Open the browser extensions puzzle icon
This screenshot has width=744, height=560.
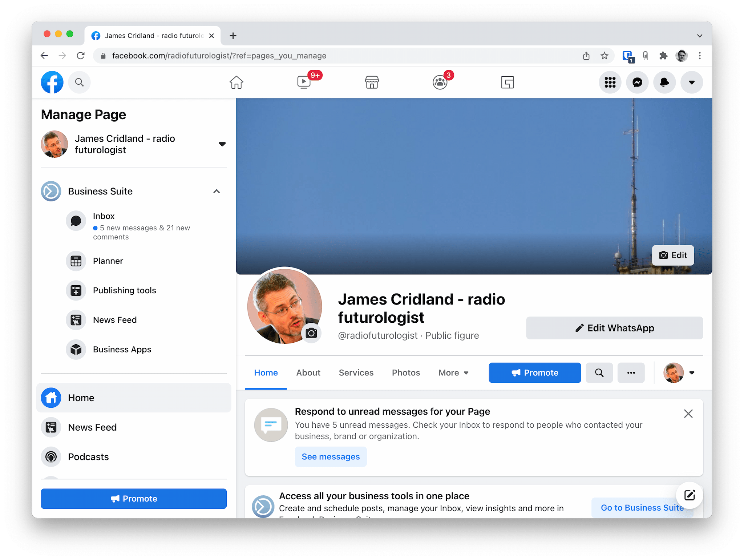(663, 56)
